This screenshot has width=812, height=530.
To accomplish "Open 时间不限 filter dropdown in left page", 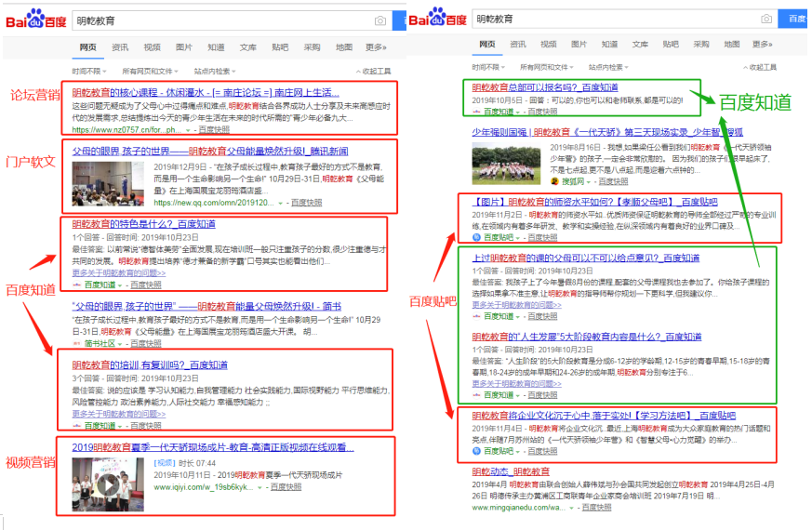I will pyautogui.click(x=89, y=71).
